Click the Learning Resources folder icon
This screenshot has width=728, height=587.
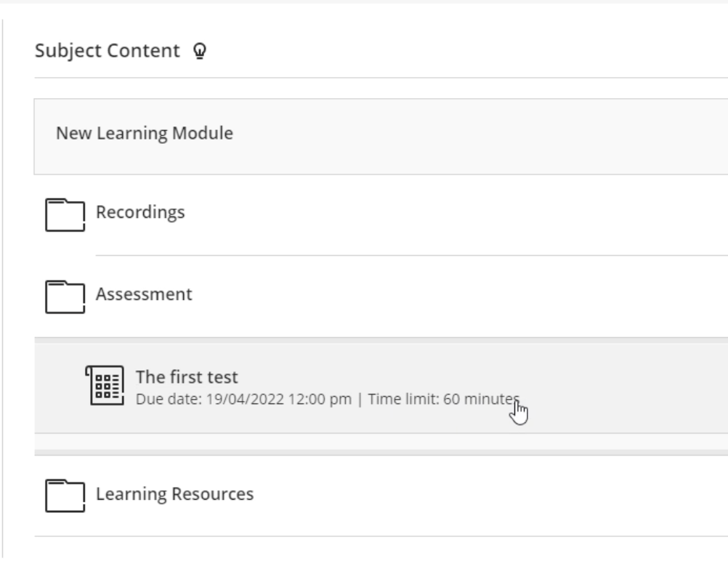coord(65,495)
